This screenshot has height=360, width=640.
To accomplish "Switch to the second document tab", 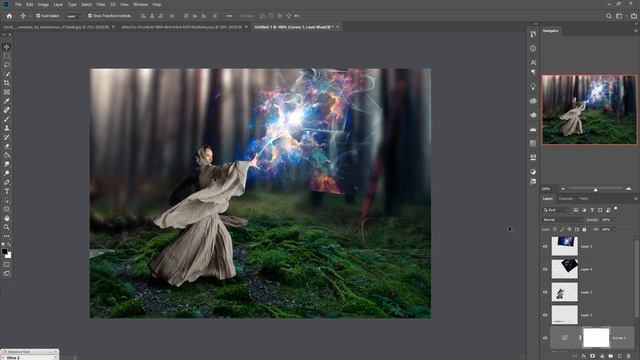I will (182, 27).
